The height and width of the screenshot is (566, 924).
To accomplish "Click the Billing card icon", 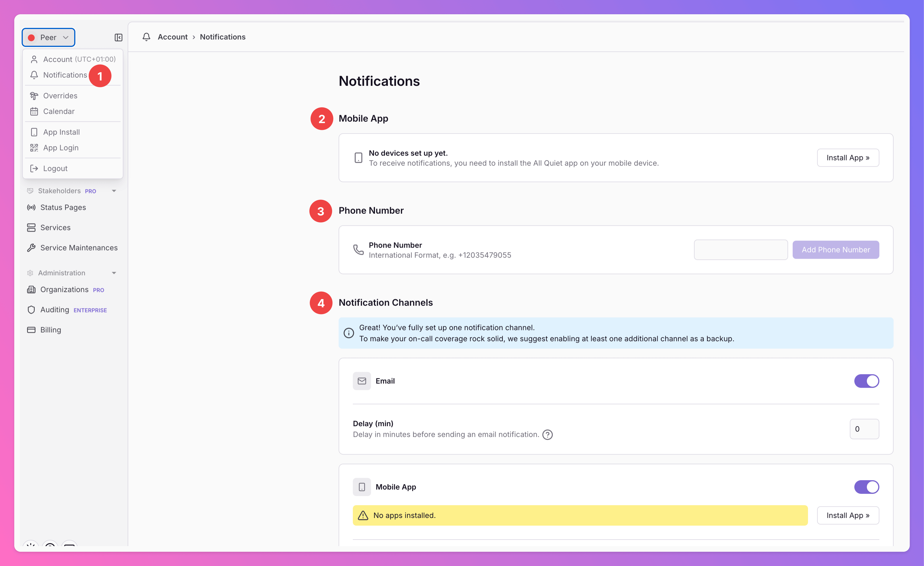I will [x=32, y=330].
